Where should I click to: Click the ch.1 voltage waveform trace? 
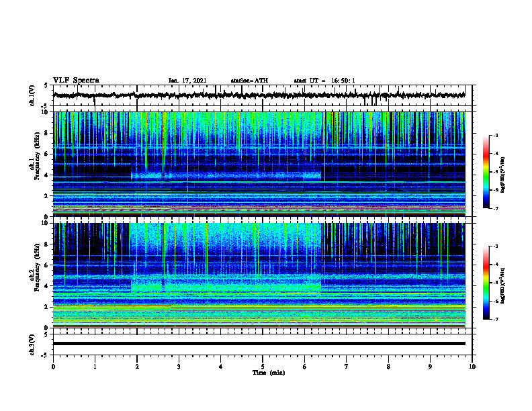coord(259,95)
